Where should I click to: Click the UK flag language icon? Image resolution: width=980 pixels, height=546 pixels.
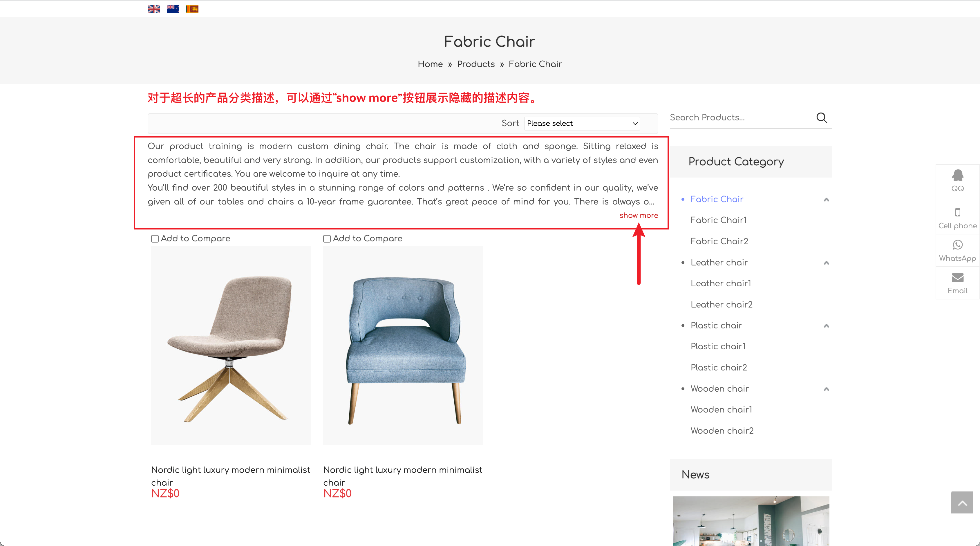[x=154, y=9]
